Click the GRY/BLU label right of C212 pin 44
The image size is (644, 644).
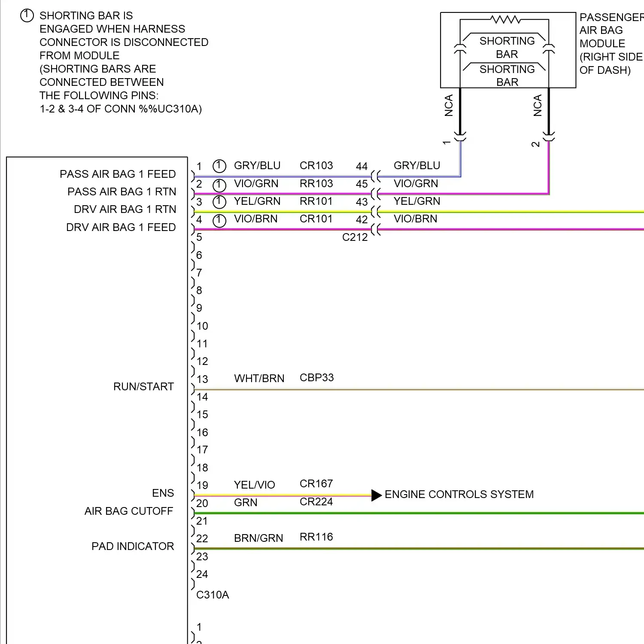pyautogui.click(x=417, y=165)
